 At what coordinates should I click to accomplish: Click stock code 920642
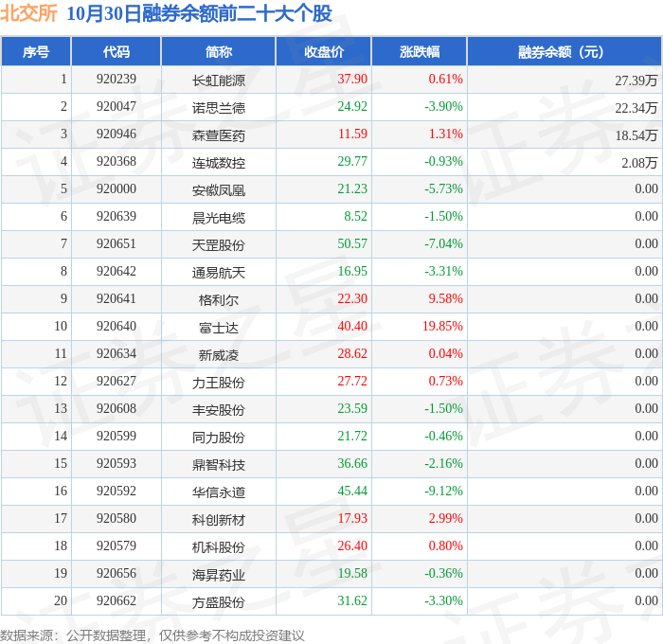tap(116, 272)
